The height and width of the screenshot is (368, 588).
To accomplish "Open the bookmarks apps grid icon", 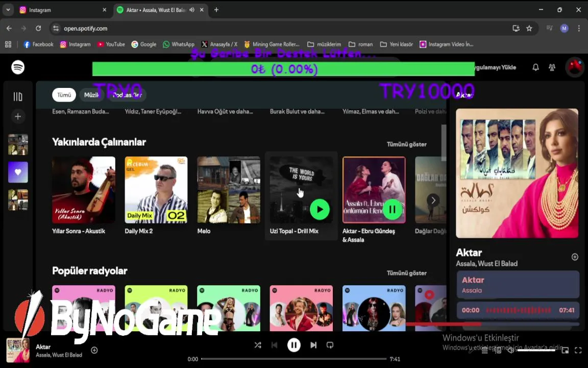I will [8, 44].
